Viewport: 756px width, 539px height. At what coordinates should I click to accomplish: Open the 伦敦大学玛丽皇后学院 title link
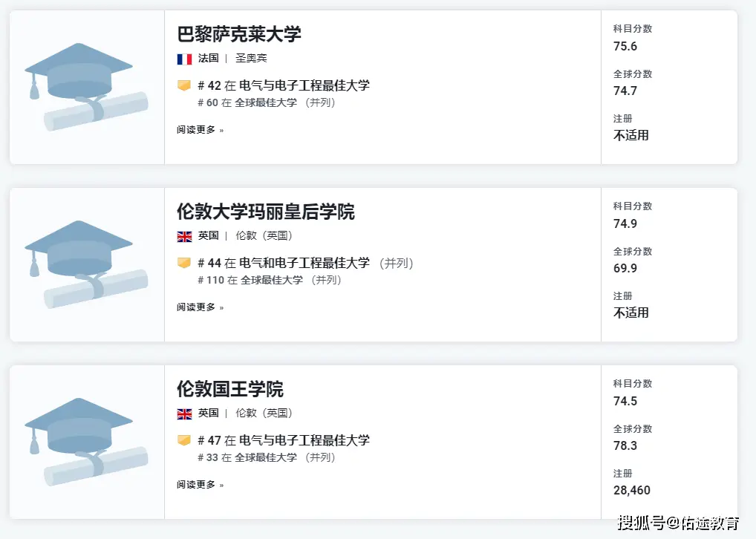(x=266, y=212)
